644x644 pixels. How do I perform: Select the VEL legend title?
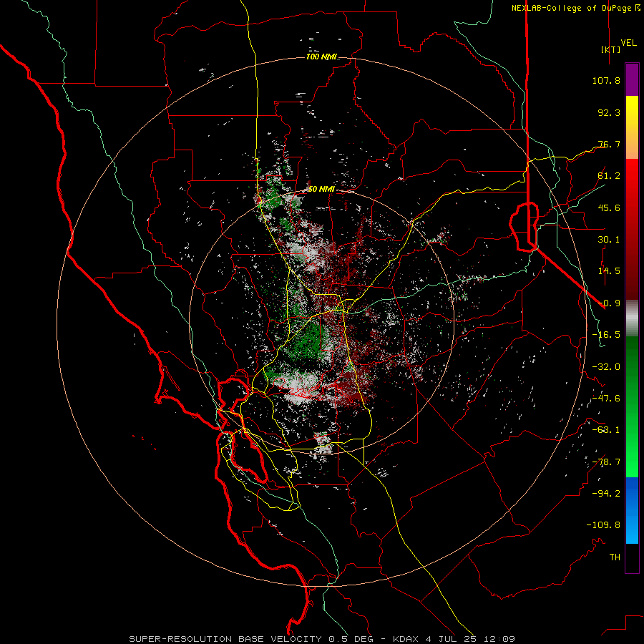(628, 43)
